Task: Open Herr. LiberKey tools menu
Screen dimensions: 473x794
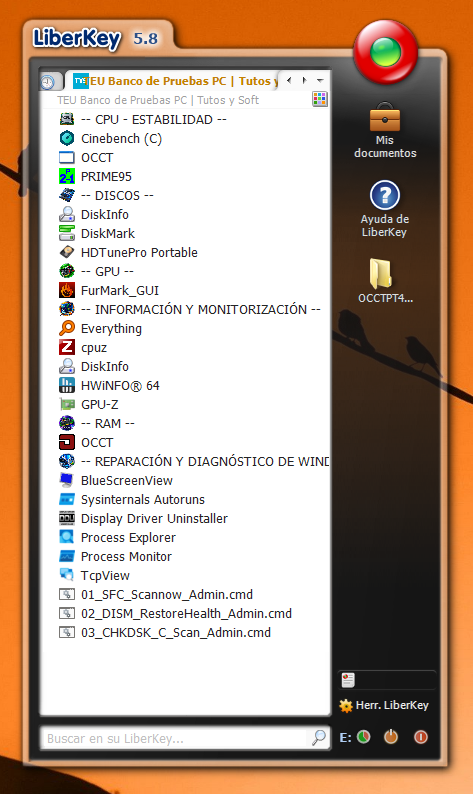Action: click(384, 705)
